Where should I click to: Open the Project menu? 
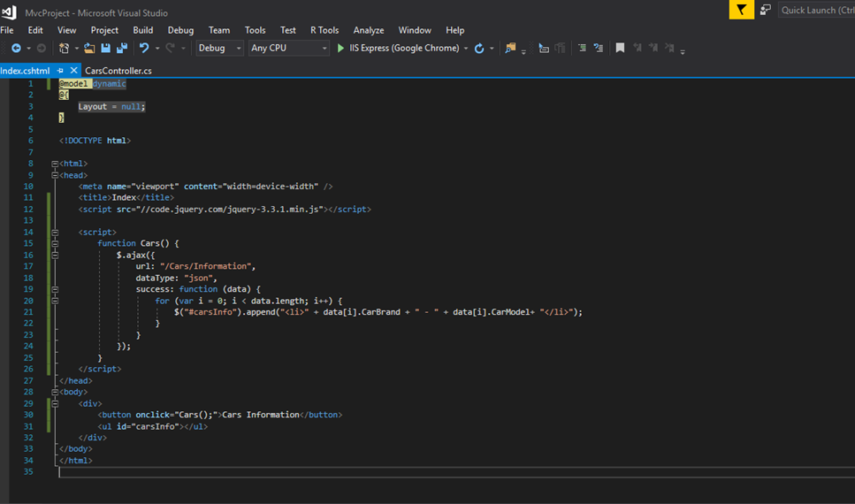point(104,30)
